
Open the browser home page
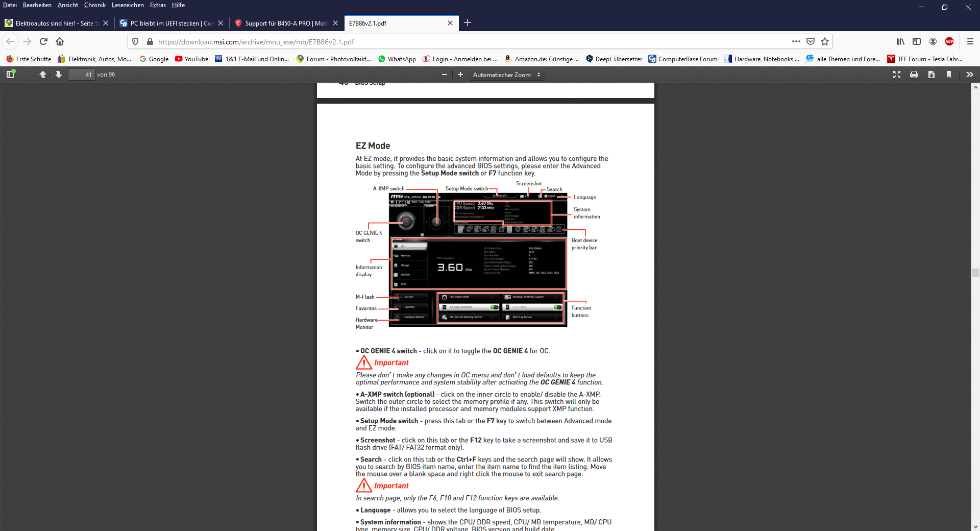(x=60, y=41)
